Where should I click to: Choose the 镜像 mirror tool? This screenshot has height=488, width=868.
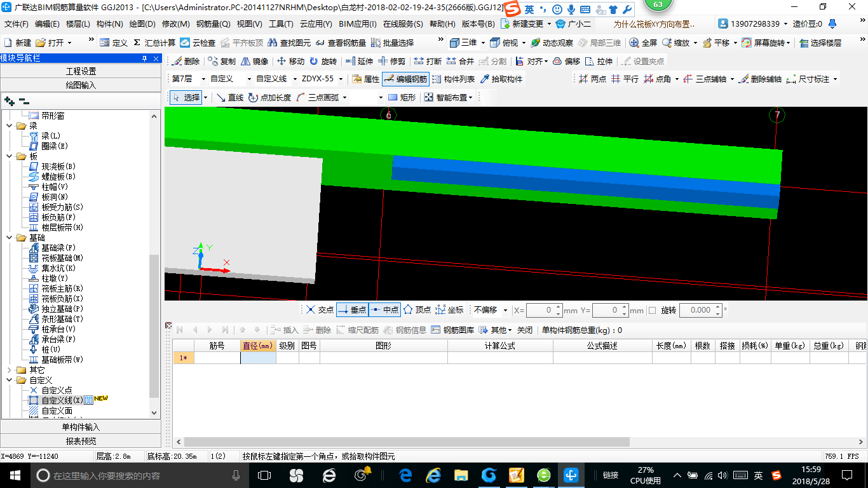coord(255,62)
